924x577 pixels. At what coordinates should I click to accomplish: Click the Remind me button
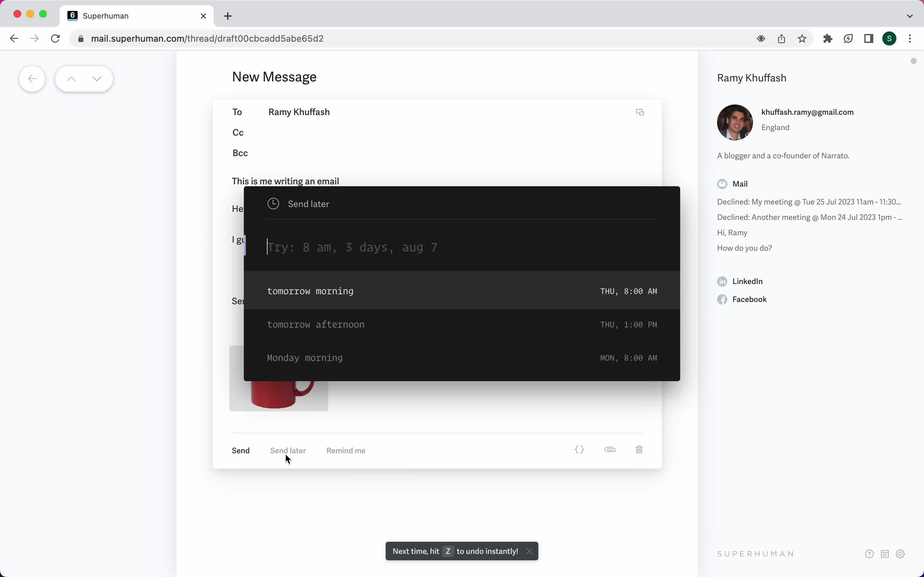[x=346, y=450]
